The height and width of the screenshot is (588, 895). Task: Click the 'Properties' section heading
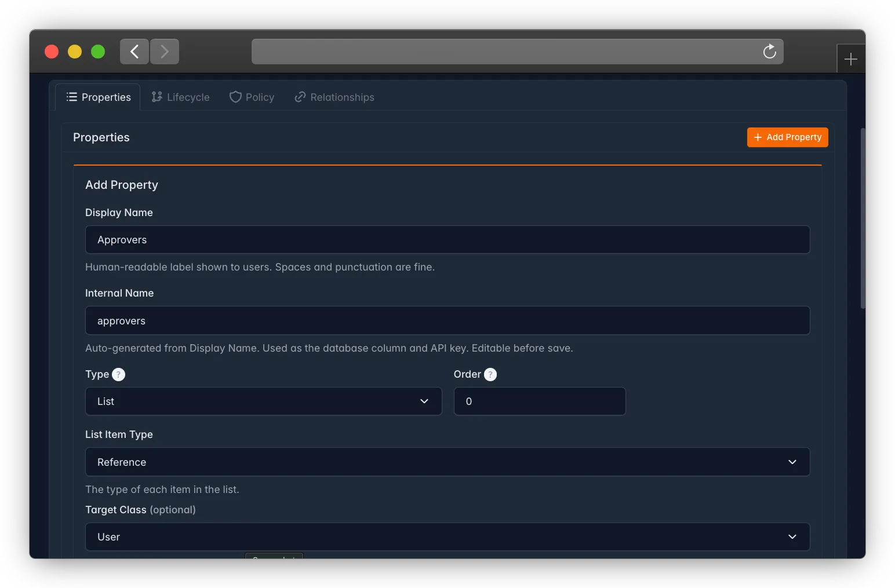pos(101,137)
